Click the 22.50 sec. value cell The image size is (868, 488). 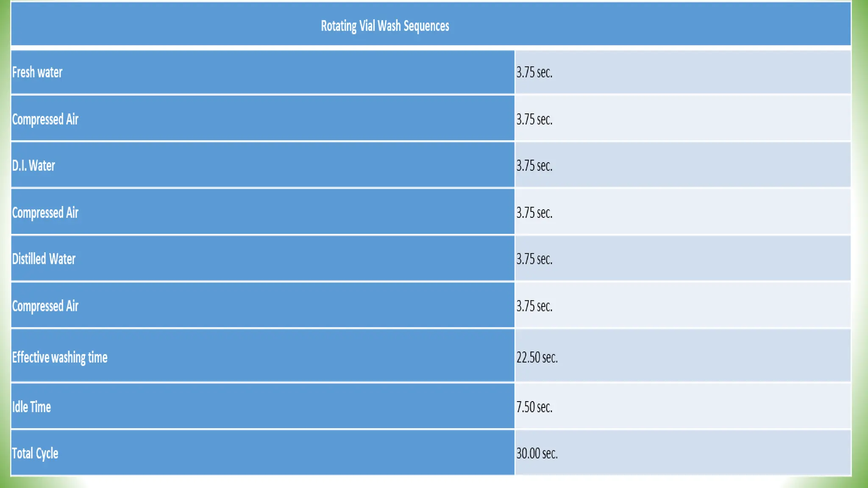tap(537, 357)
